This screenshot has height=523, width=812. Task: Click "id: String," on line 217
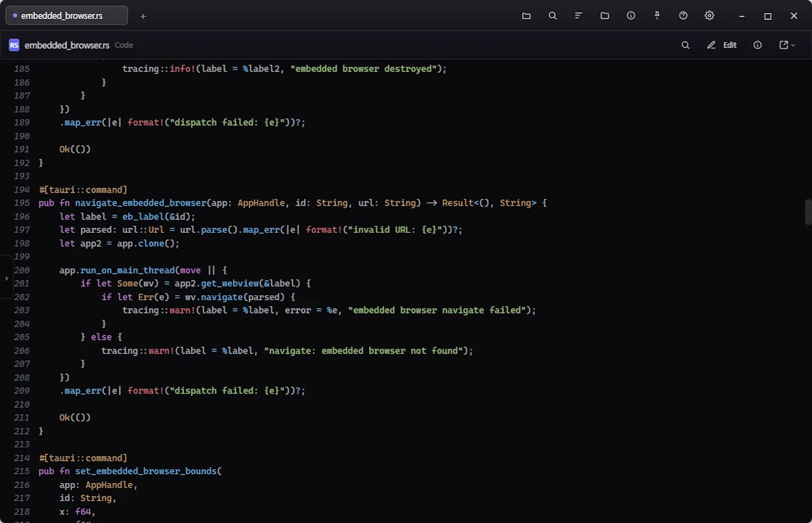[88, 498]
